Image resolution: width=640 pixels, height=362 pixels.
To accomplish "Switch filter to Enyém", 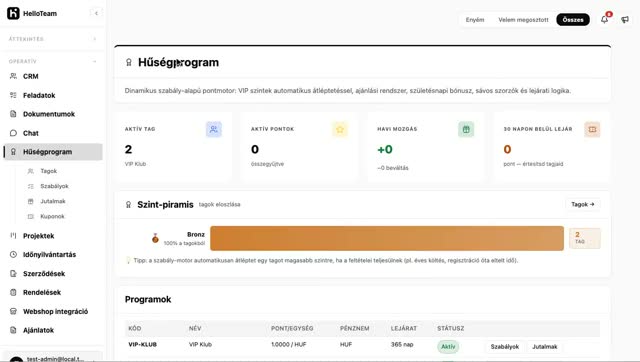I will tap(475, 20).
